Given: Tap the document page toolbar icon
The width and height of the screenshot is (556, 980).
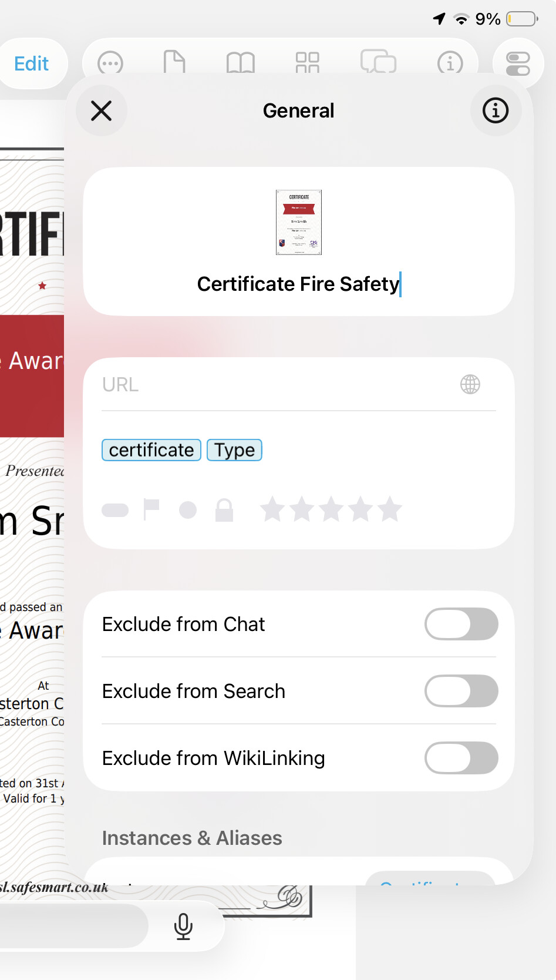Looking at the screenshot, I should pos(174,62).
